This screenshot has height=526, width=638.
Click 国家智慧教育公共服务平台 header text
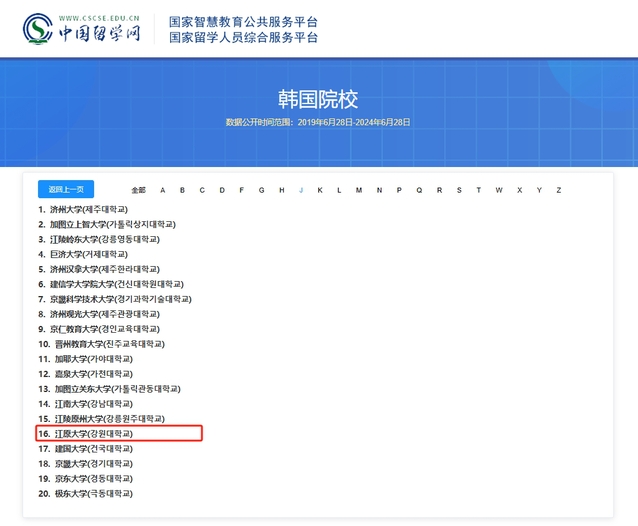[x=243, y=22]
